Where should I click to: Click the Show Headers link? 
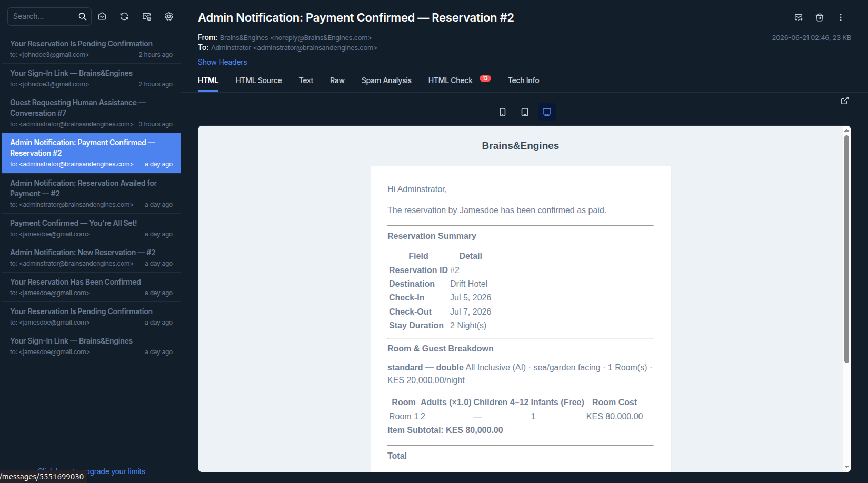pyautogui.click(x=222, y=62)
